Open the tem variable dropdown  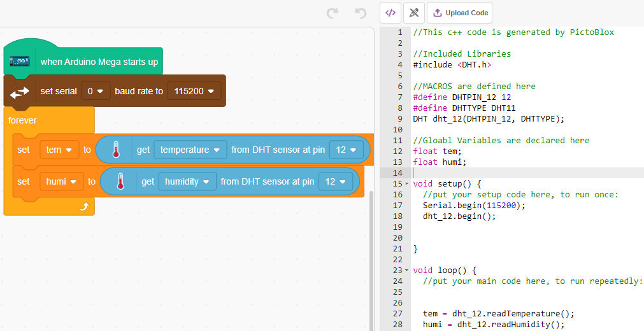click(x=59, y=150)
